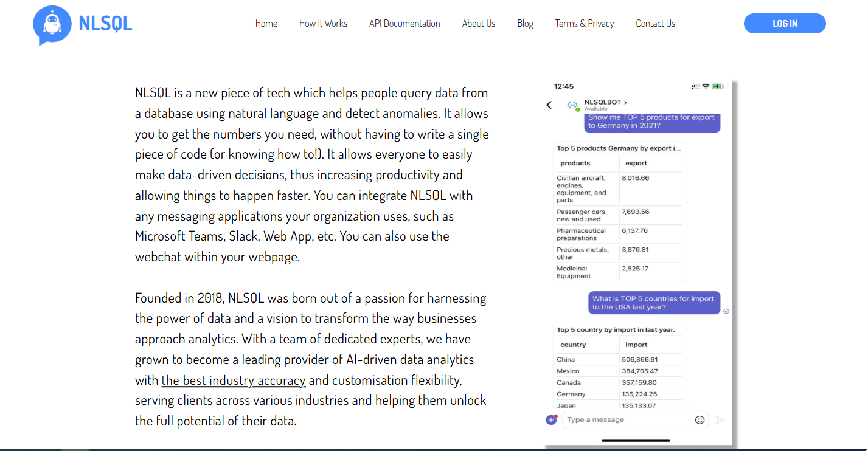Screen dimensions: 868x451
Task: Click the value 6,137.76
Action: point(635,230)
